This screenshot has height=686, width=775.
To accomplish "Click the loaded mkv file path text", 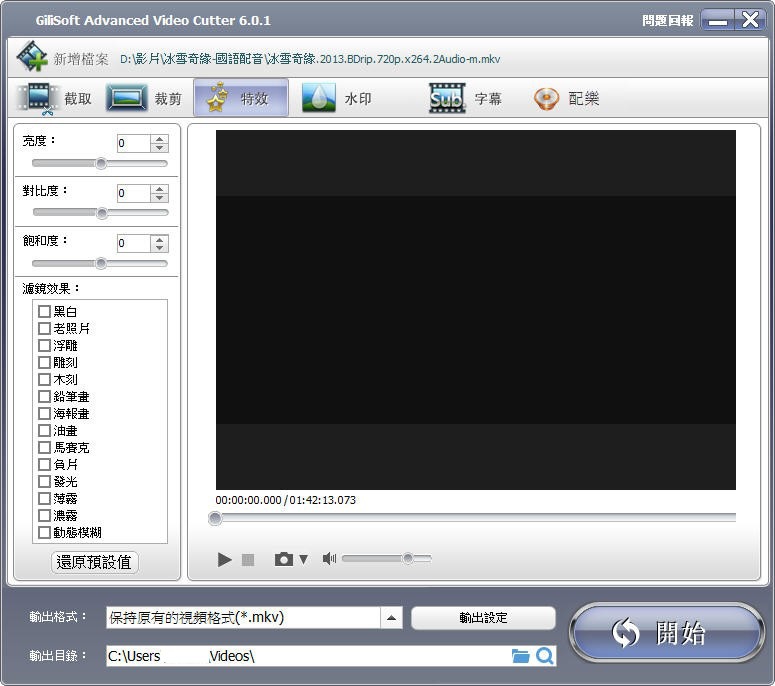I will tap(310, 59).
